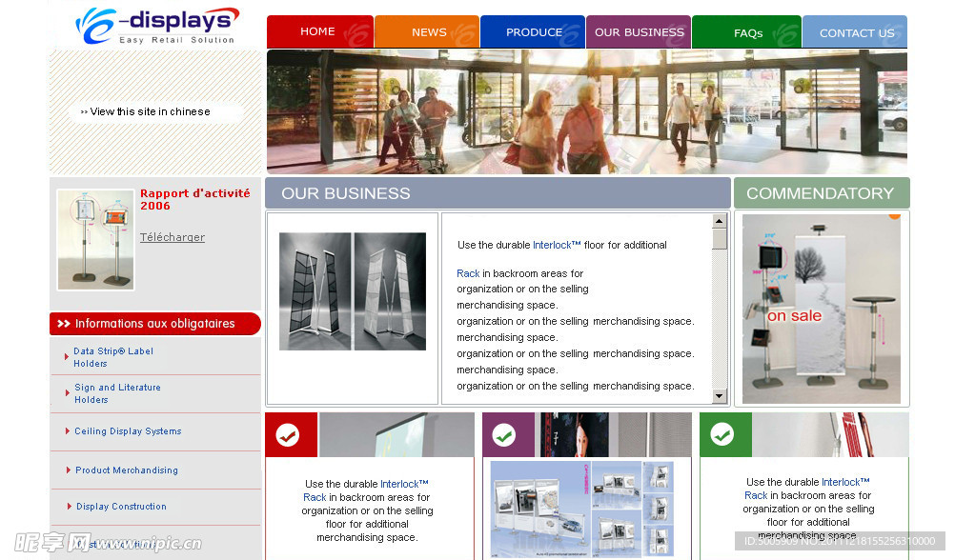Viewport: 955px width, 560px height.
Task: Click the arrow bullet beside Data Strip Label Holders
Action: click(x=67, y=356)
